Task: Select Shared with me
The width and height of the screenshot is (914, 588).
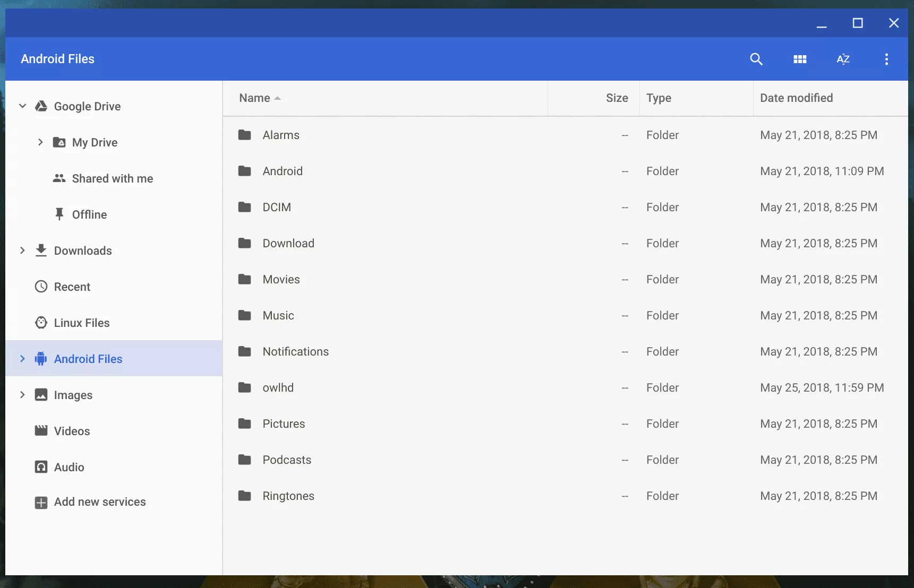Action: coord(112,179)
